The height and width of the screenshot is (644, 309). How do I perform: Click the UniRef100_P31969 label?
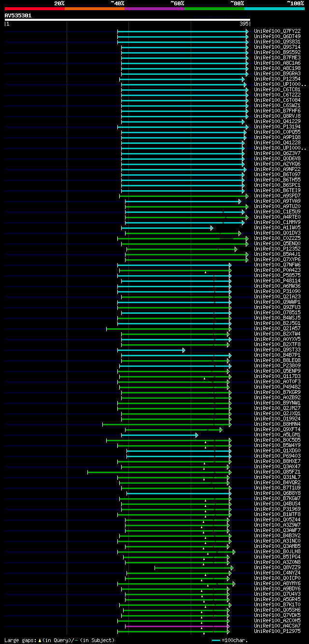pos(277,509)
